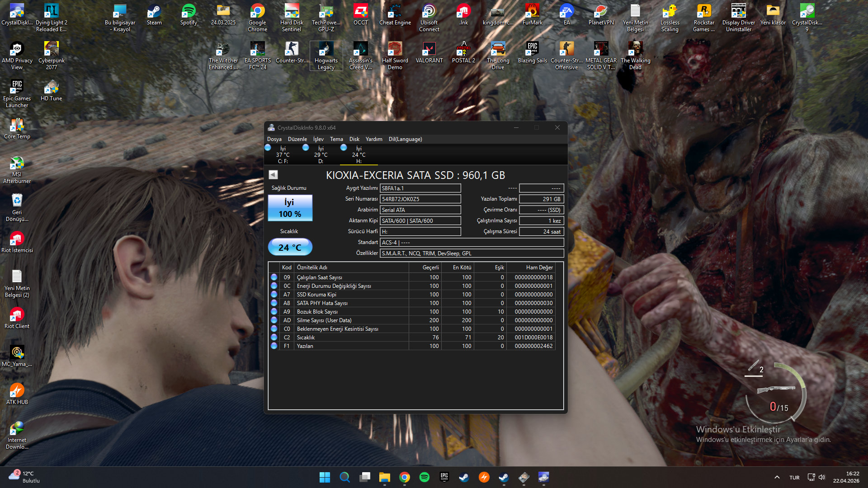Show hidden system tray icons
The image size is (868, 488).
coord(777,477)
